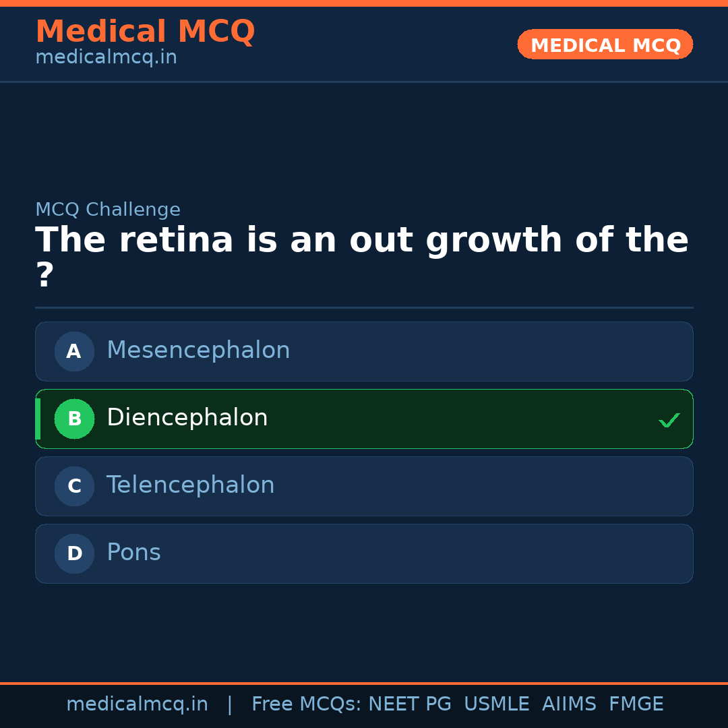Click the USMLE footer label
The height and width of the screenshot is (728, 728).
coord(497,704)
